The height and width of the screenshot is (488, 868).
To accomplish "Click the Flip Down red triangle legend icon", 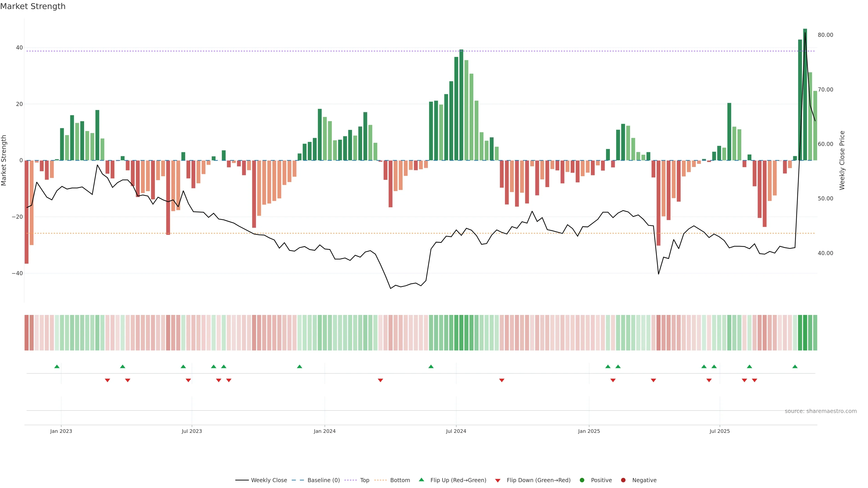I will 498,481.
